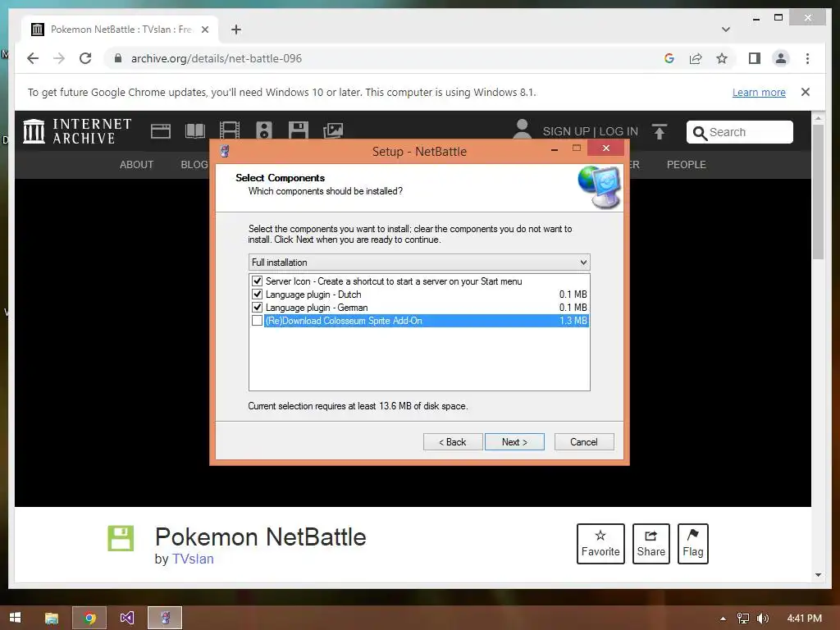Image resolution: width=840 pixels, height=630 pixels.
Task: Open the PEOPLE menu item
Action: pos(687,164)
